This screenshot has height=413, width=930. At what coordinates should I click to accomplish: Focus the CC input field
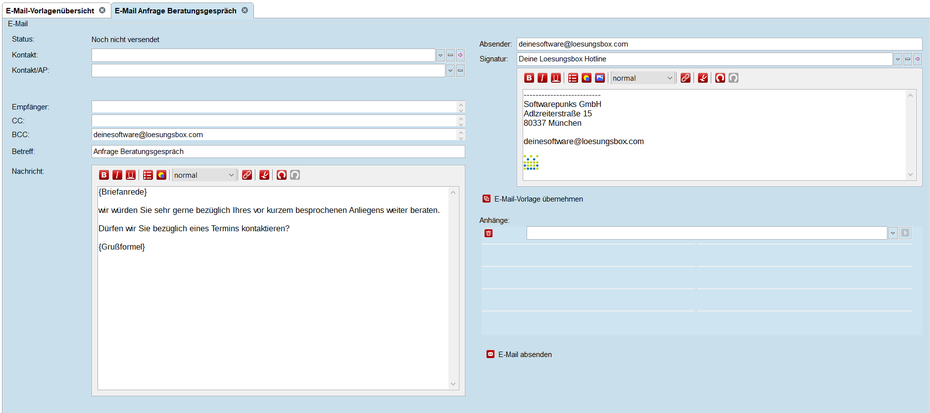click(274, 121)
